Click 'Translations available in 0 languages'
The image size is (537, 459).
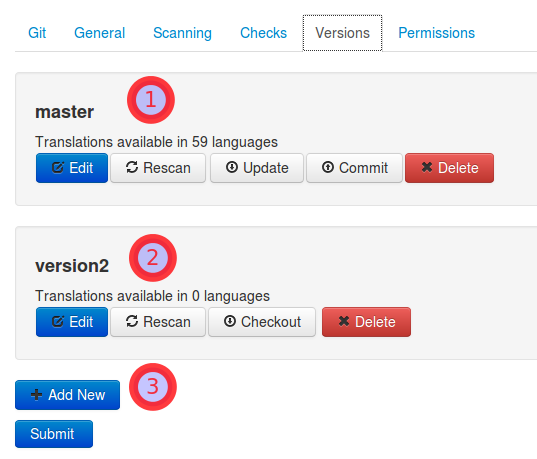point(152,296)
